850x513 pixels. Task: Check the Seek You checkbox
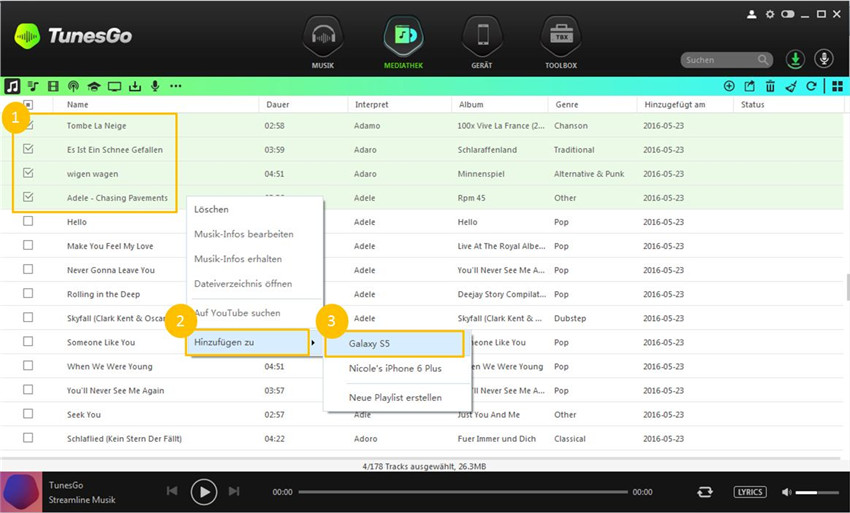pyautogui.click(x=28, y=414)
